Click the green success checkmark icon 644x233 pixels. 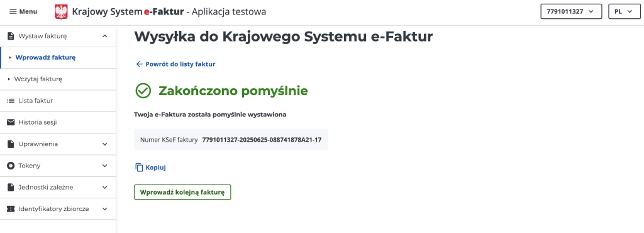[x=143, y=91]
